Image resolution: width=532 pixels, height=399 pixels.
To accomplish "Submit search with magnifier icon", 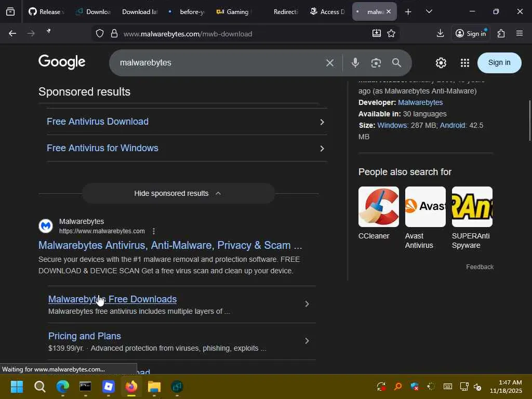I will [396, 63].
